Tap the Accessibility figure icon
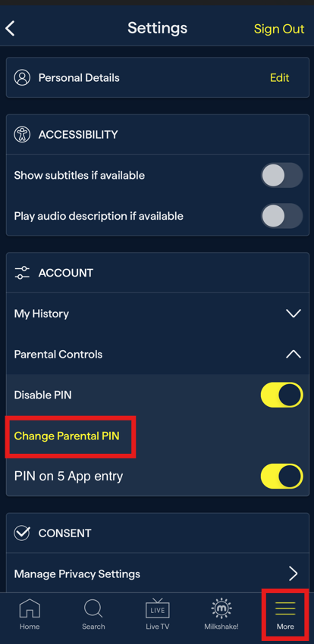314x644 pixels. pyautogui.click(x=22, y=134)
